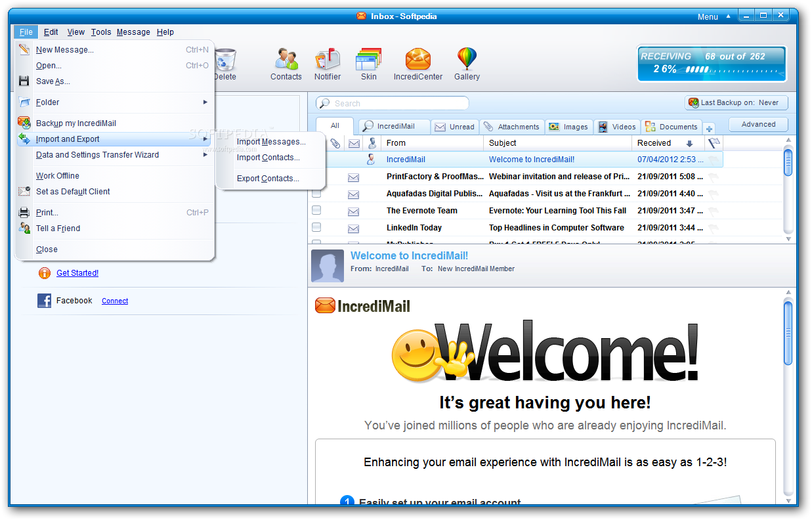
Task: Open the Contacts toolbar icon
Action: (286, 59)
